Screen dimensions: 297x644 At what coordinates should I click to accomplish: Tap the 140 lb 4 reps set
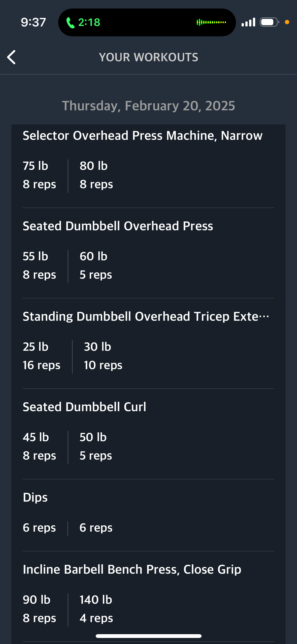(x=96, y=609)
